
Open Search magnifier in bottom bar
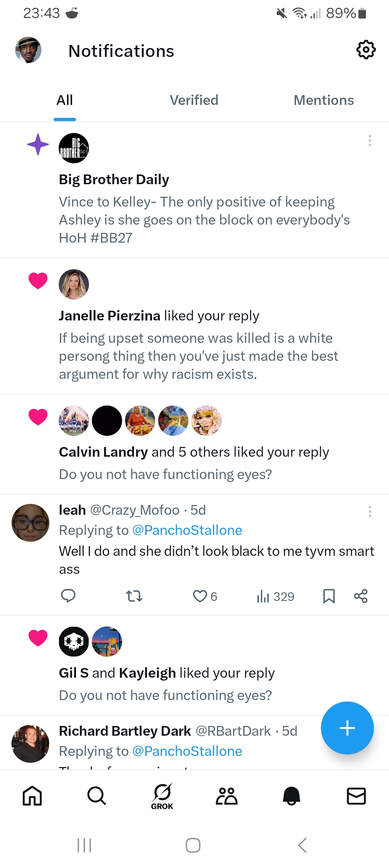point(97,796)
